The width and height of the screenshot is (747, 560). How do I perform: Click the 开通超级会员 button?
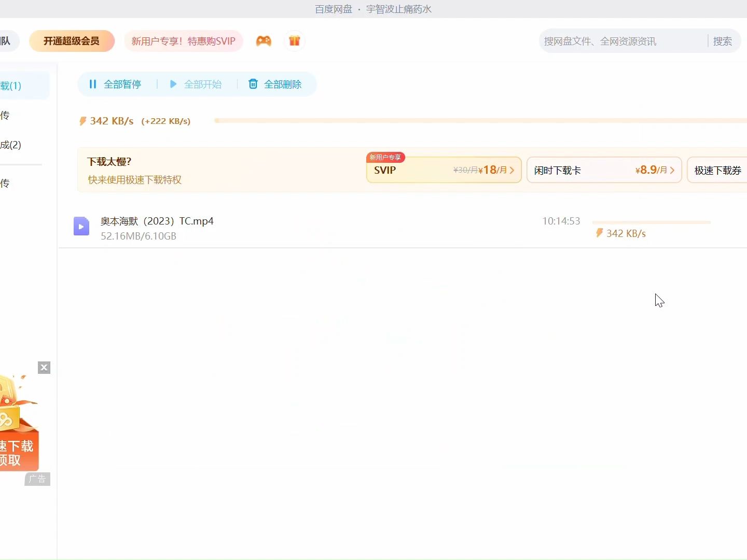click(72, 41)
